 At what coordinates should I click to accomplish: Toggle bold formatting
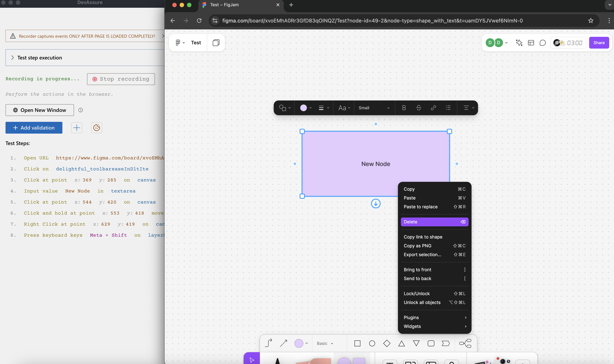404,108
